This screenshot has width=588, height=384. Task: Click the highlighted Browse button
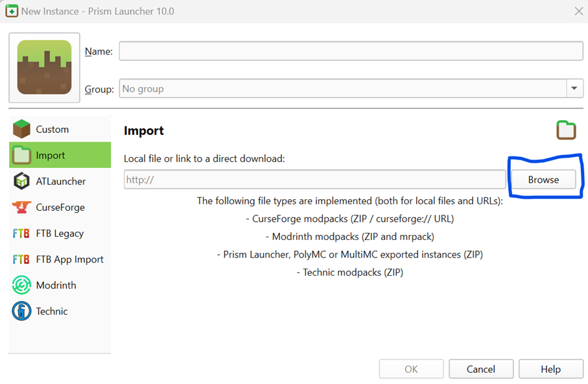pyautogui.click(x=543, y=179)
